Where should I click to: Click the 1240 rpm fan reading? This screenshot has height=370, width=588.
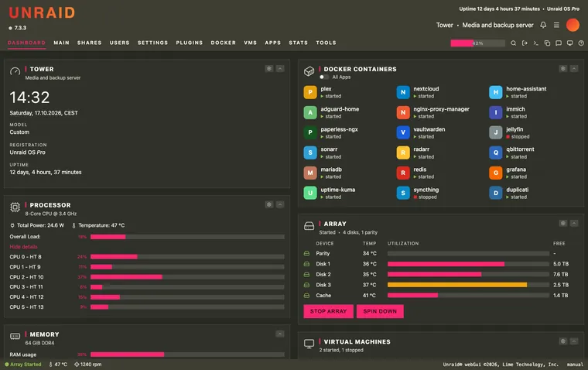[87, 365]
